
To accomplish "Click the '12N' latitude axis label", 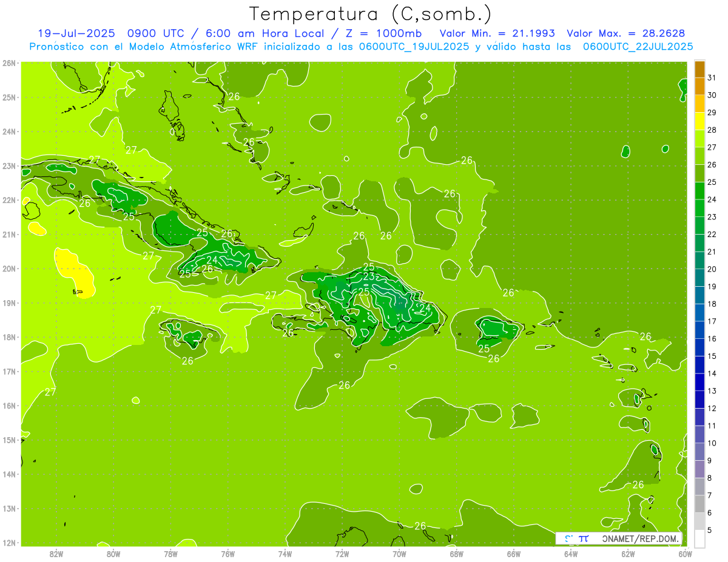I will (x=8, y=543).
